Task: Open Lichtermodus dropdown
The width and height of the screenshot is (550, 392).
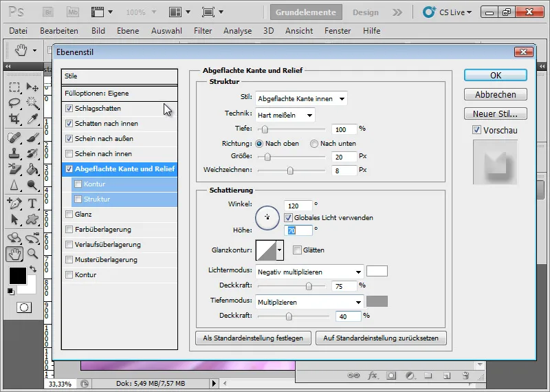Action: tap(309, 272)
